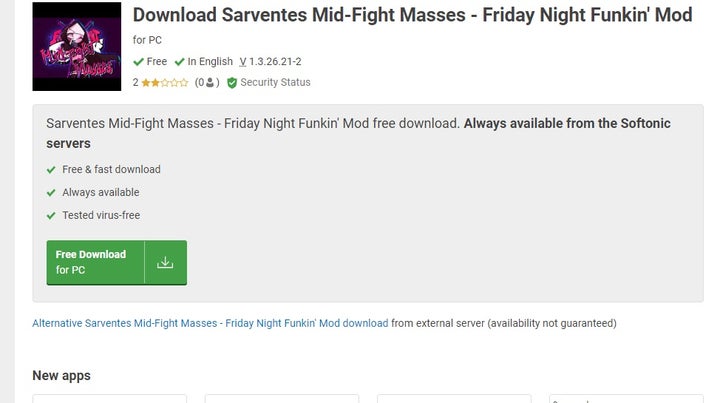Click the version number 1.3.26.21-2

[275, 62]
